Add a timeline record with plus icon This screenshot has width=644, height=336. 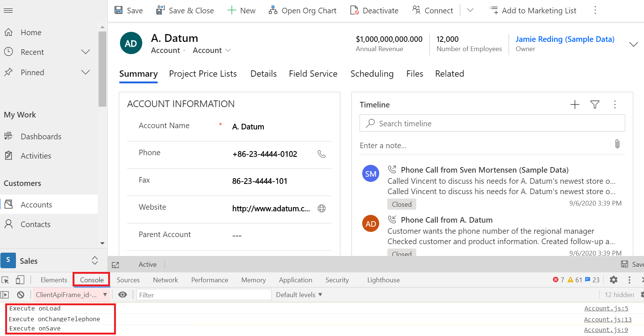(575, 105)
